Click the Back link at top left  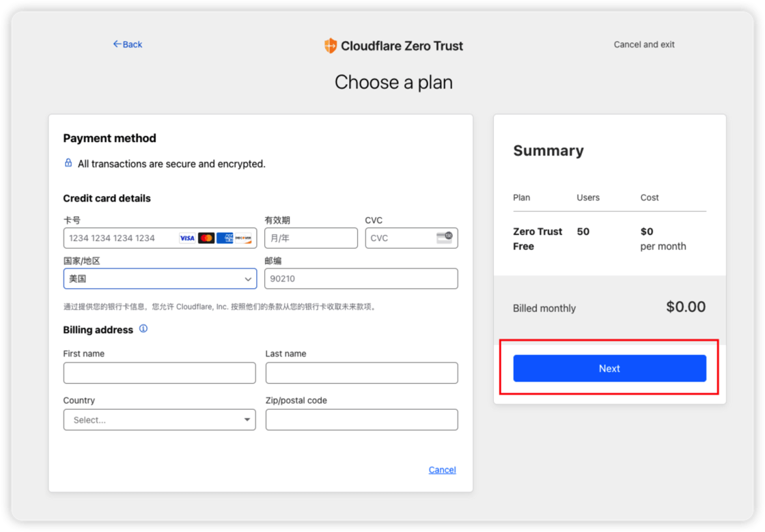coord(128,44)
